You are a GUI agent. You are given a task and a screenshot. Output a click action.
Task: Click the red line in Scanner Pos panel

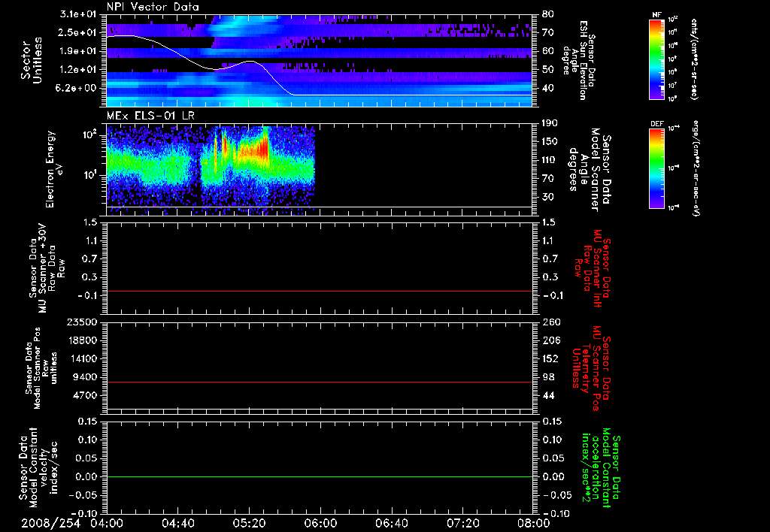click(320, 382)
